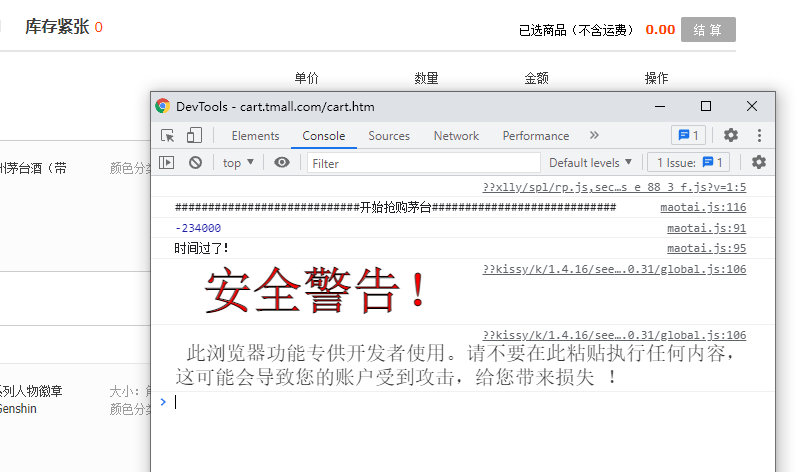The image size is (803, 472).
Task: Open the three-dot customize DevTools menu
Action: tap(759, 135)
